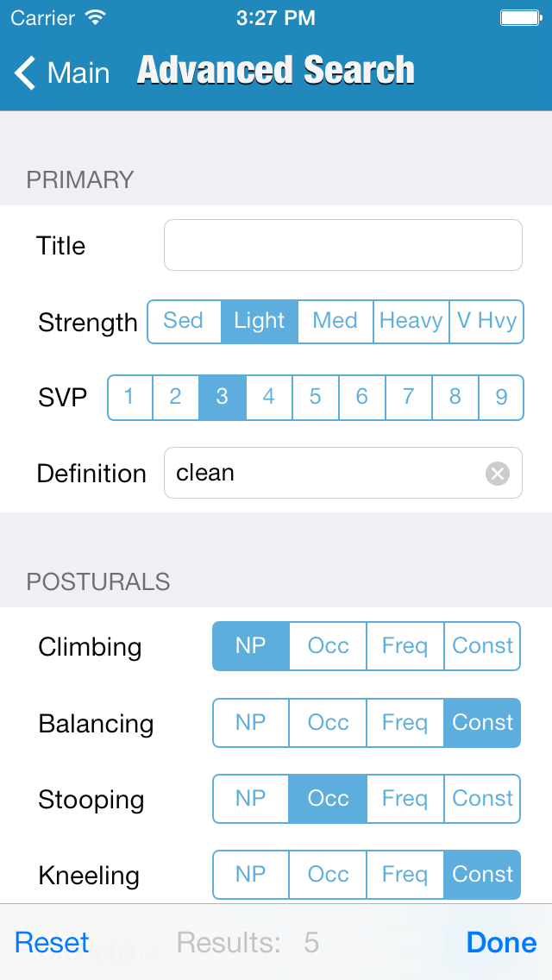Viewport: 552px width, 980px height.
Task: Choose Heavy strength level
Action: 411,322
